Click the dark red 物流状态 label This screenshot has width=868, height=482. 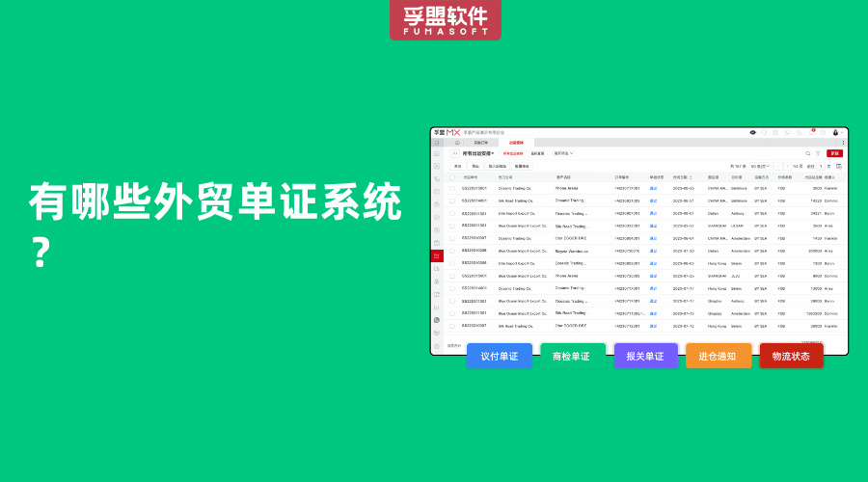click(791, 356)
